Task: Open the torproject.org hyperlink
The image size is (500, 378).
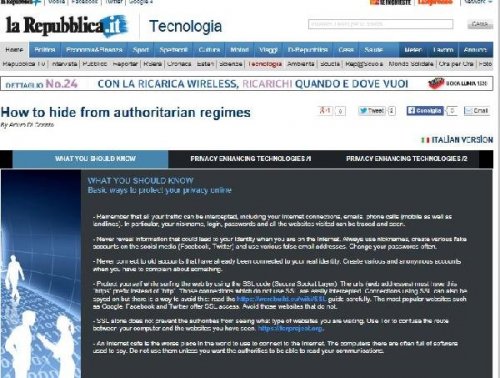Action: point(290,329)
